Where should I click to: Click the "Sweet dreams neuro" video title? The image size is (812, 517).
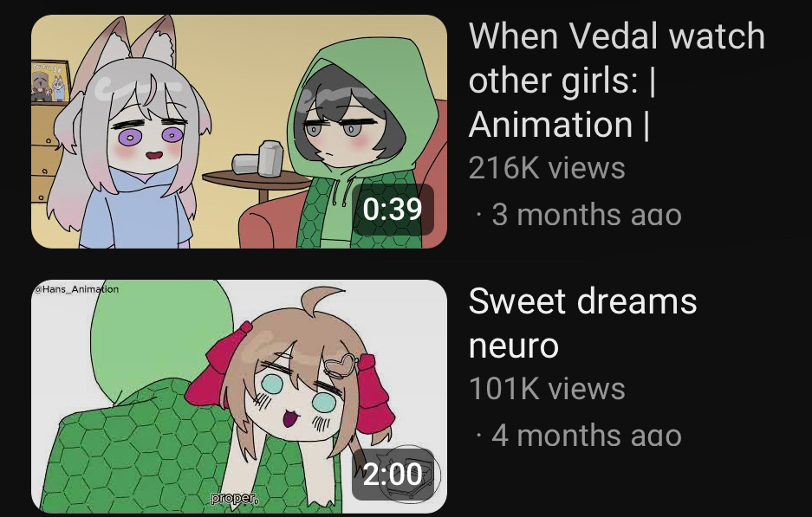pos(582,323)
